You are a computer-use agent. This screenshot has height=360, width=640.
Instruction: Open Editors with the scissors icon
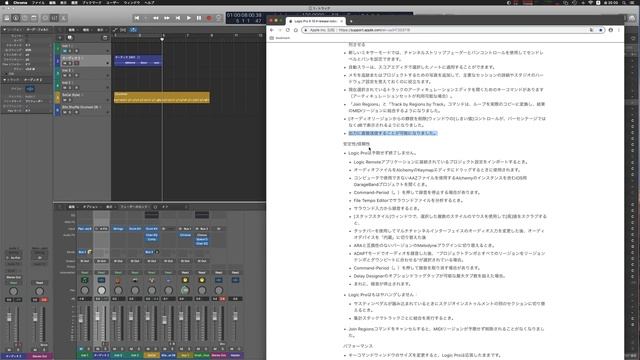click(63, 18)
